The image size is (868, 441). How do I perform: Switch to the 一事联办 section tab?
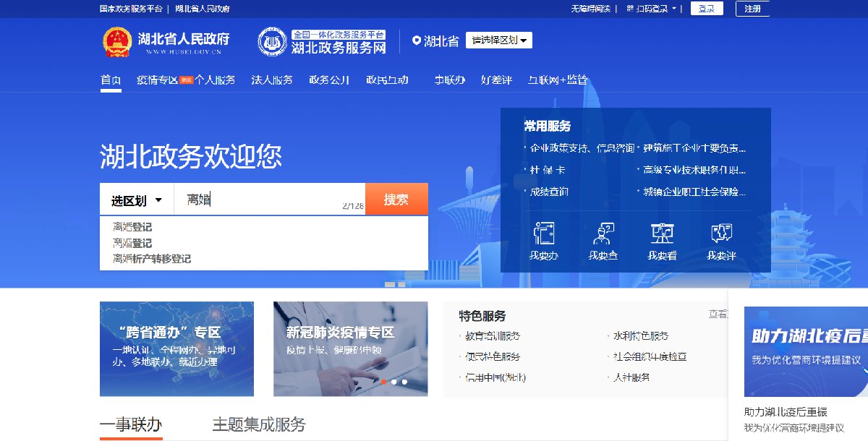point(131,424)
